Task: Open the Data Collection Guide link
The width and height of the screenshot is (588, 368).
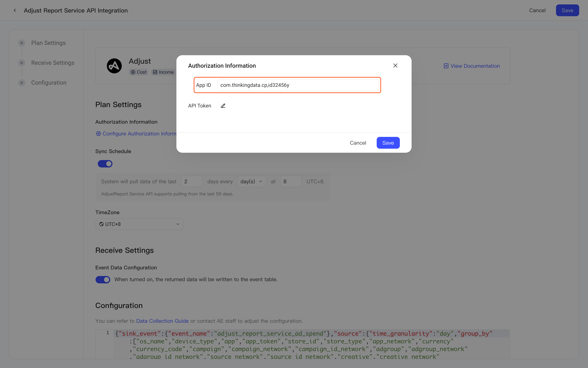Action: [162, 321]
